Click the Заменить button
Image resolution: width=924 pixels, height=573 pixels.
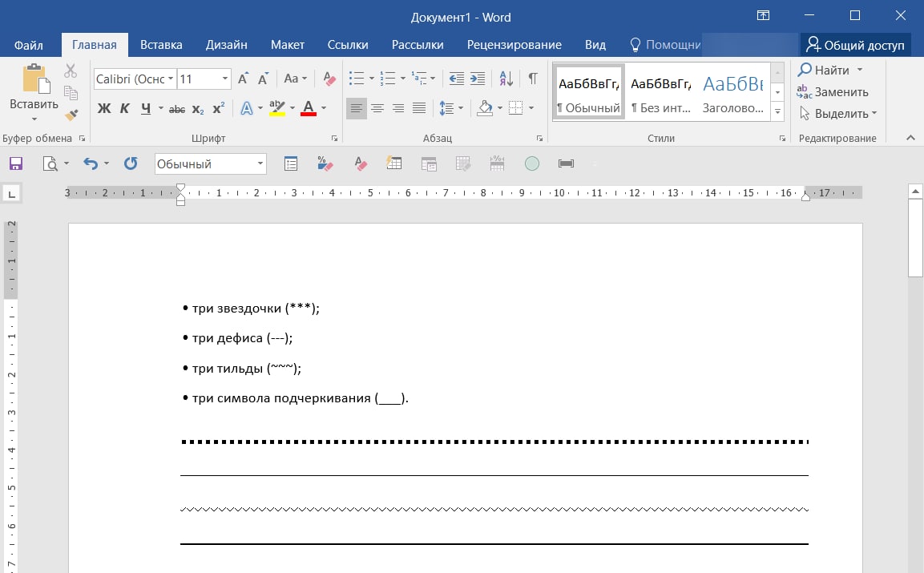(833, 92)
